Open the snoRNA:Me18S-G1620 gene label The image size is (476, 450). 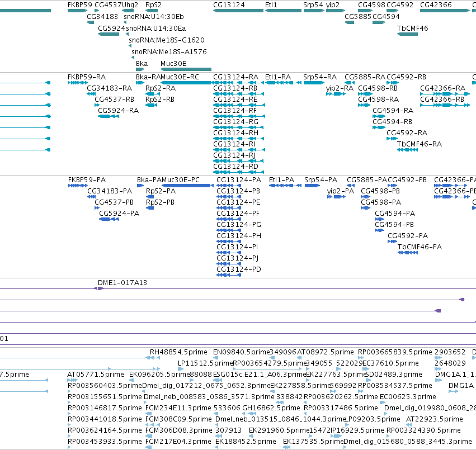click(167, 40)
